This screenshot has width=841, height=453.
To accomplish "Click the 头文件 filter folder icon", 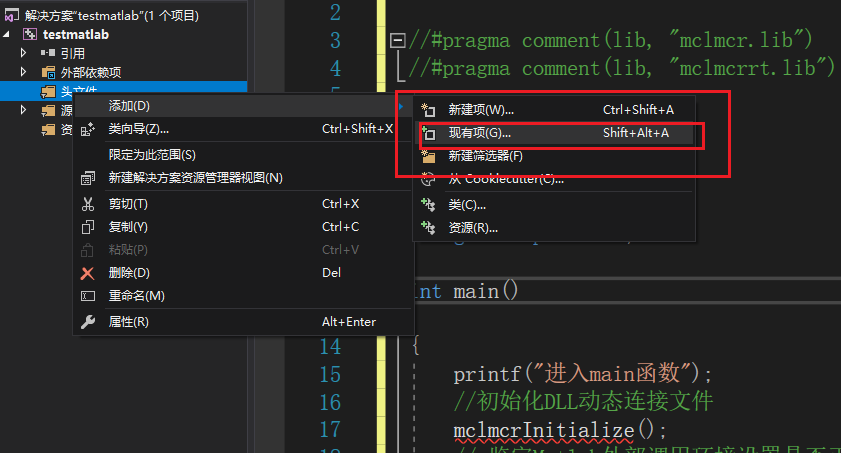I will (48, 92).
